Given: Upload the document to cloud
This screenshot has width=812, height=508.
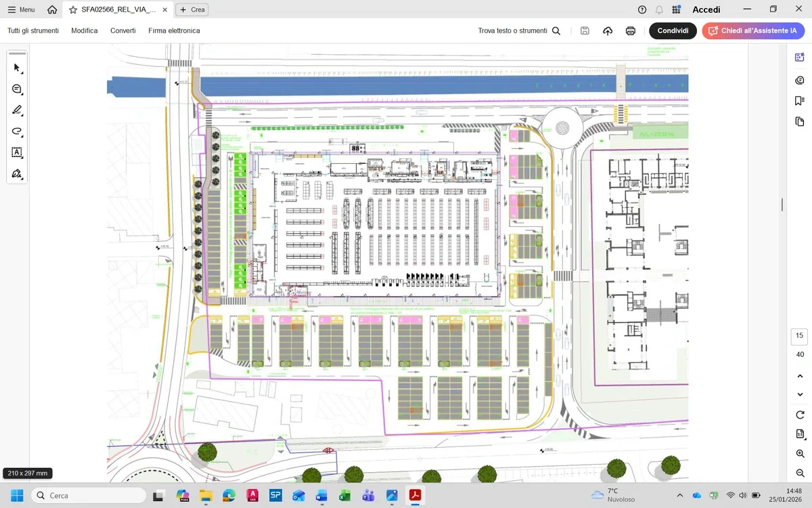Looking at the screenshot, I should (608, 30).
